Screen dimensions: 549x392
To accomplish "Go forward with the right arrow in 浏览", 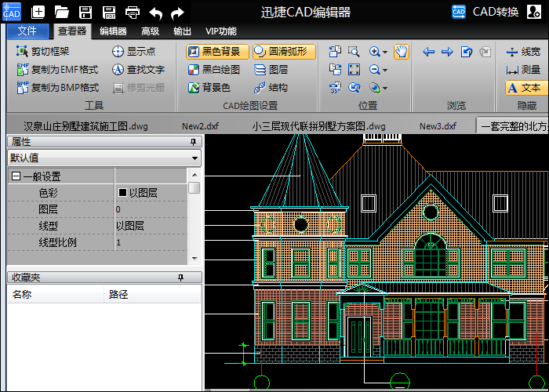I will pyautogui.click(x=447, y=53).
